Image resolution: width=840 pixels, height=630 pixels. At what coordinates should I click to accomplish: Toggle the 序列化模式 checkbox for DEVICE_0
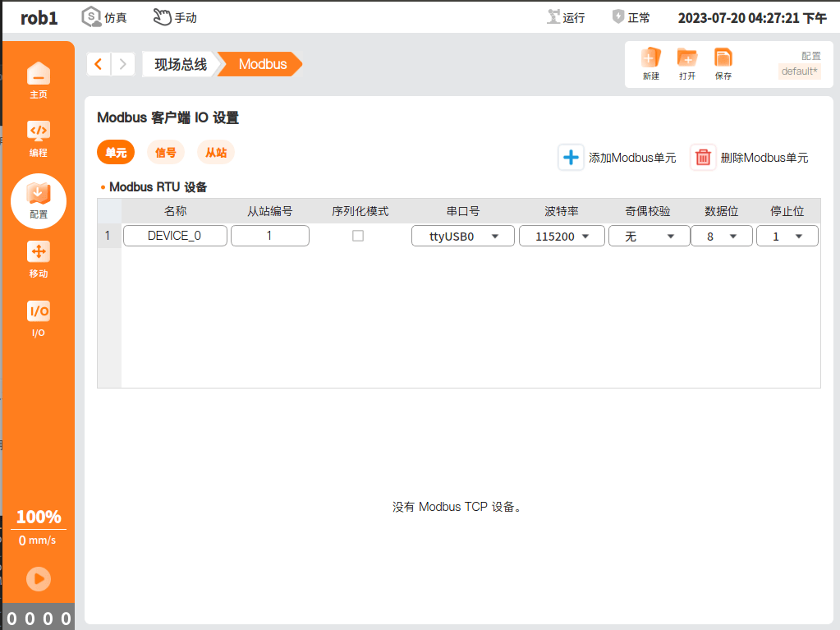[358, 236]
